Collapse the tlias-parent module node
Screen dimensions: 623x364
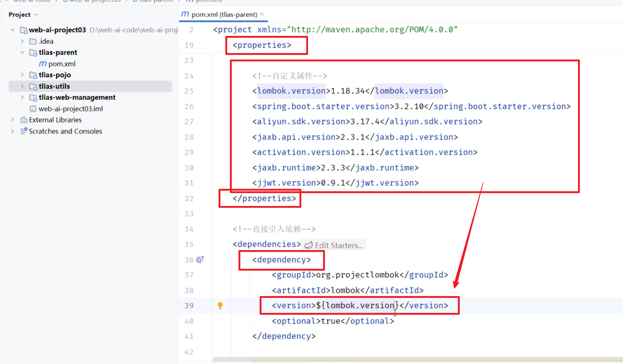pos(22,52)
